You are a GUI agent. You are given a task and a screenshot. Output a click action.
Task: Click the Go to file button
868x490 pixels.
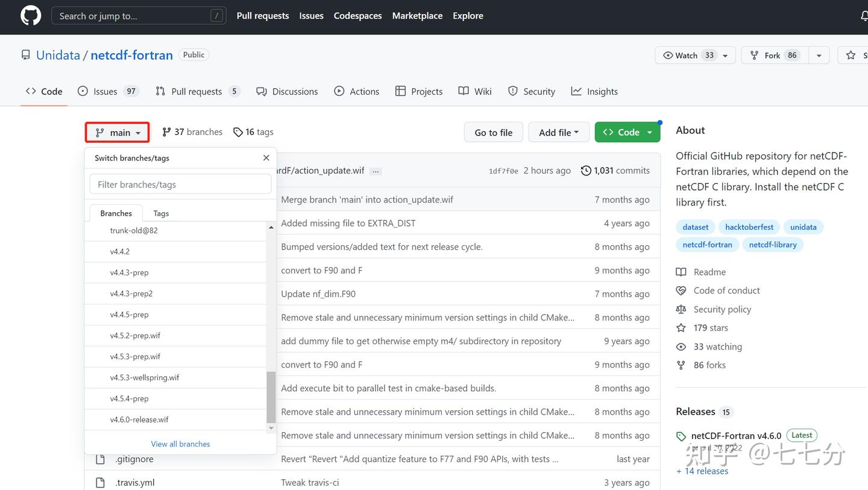pyautogui.click(x=494, y=133)
